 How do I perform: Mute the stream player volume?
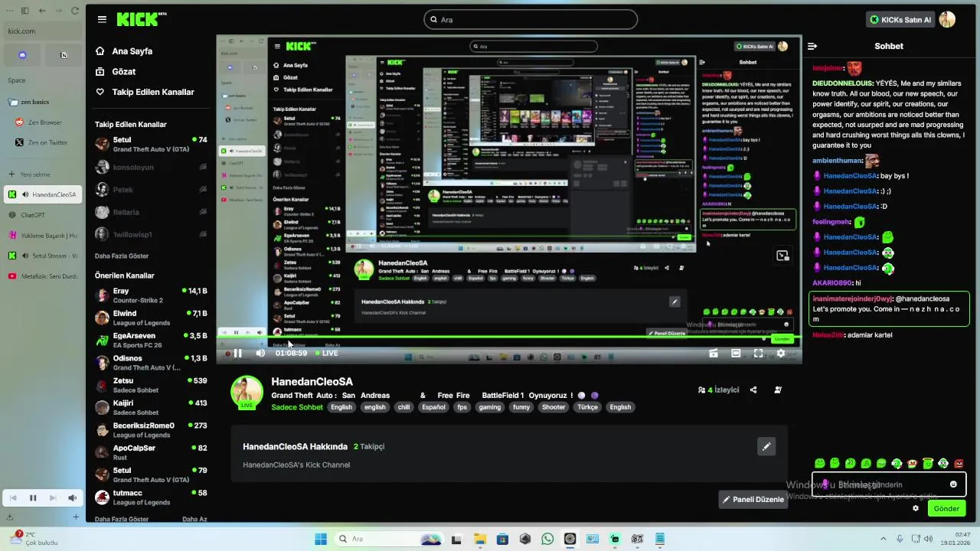(x=260, y=353)
